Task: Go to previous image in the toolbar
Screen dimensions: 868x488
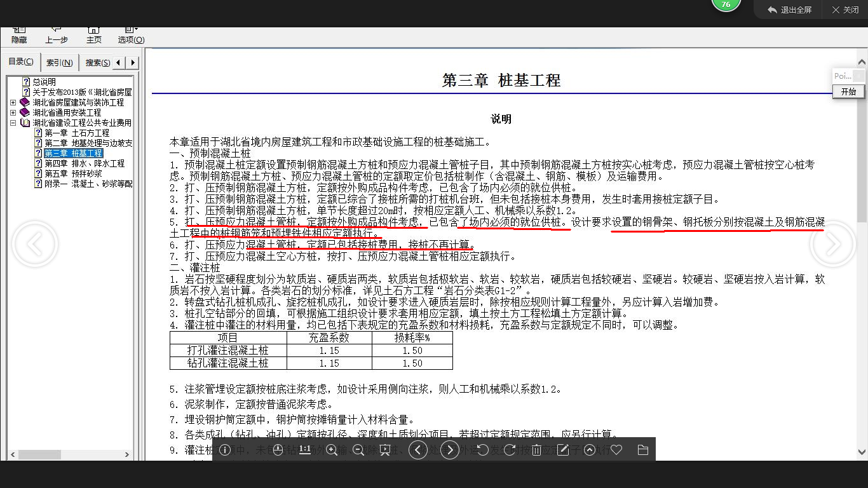Action: (417, 450)
